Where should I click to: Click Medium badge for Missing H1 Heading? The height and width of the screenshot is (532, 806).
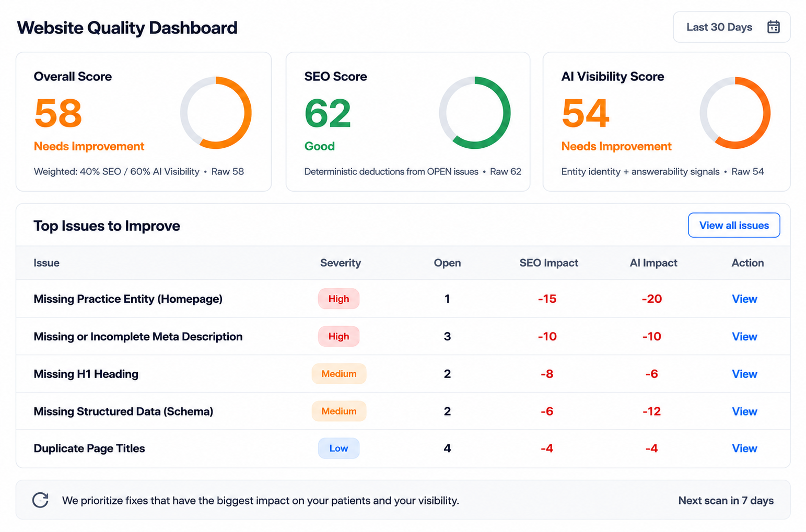pyautogui.click(x=339, y=374)
